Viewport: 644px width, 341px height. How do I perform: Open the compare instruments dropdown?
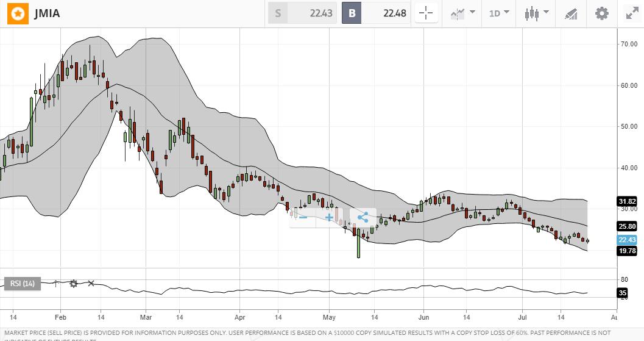coord(462,13)
